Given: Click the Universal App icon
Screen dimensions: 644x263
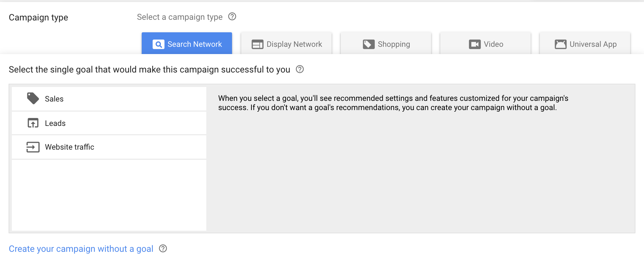Looking at the screenshot, I should tap(560, 44).
